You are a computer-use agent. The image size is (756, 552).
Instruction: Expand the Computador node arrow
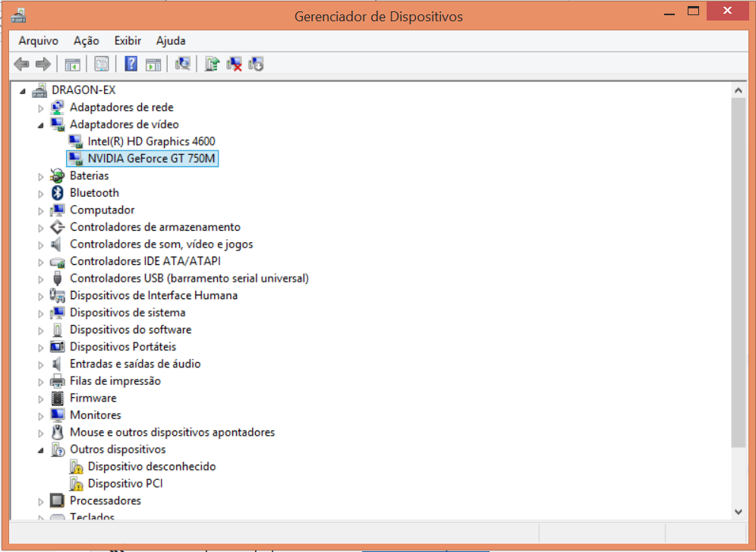click(x=41, y=211)
